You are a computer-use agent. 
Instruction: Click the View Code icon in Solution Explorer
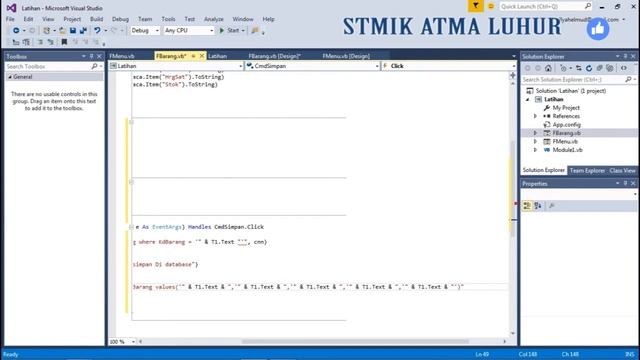coord(624,68)
